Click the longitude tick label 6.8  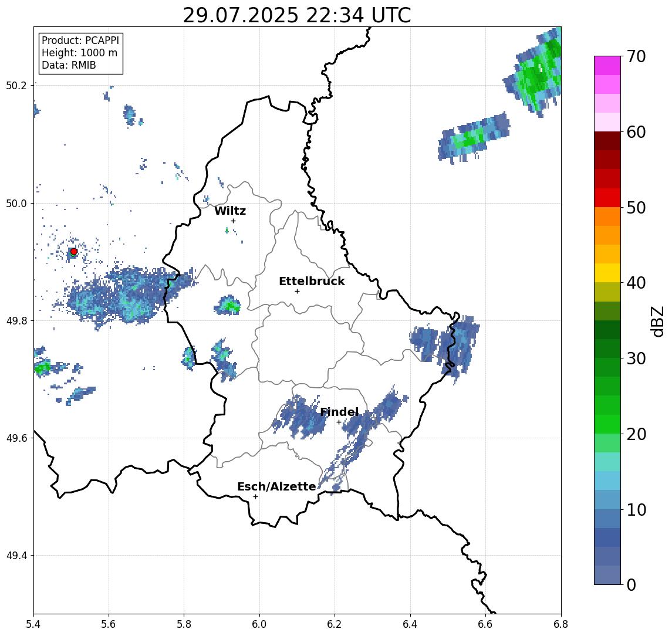(560, 624)
